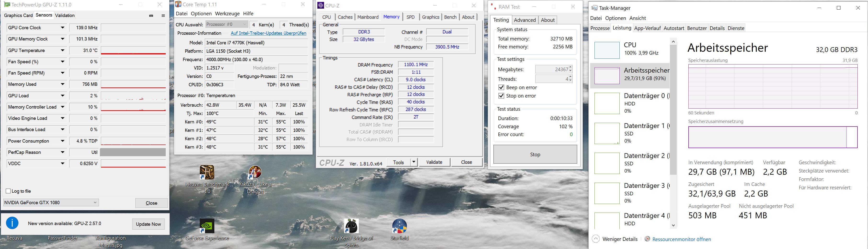
Task: Open Starfield desktop shortcut
Action: pos(399,230)
